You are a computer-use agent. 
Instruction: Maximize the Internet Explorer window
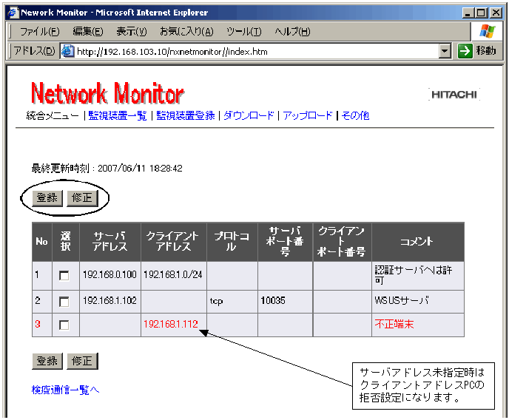pyautogui.click(x=481, y=13)
